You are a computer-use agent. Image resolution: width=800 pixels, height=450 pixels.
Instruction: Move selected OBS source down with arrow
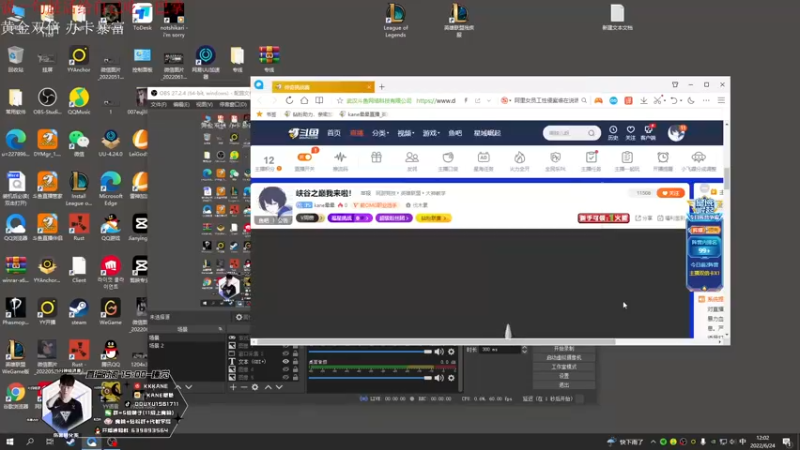click(279, 387)
